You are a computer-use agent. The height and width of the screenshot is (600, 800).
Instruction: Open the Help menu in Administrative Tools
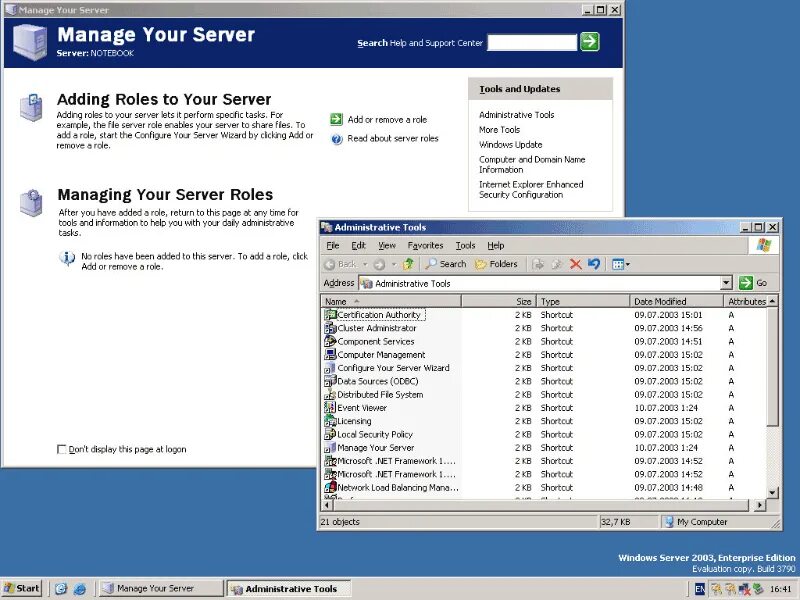pyautogui.click(x=495, y=245)
